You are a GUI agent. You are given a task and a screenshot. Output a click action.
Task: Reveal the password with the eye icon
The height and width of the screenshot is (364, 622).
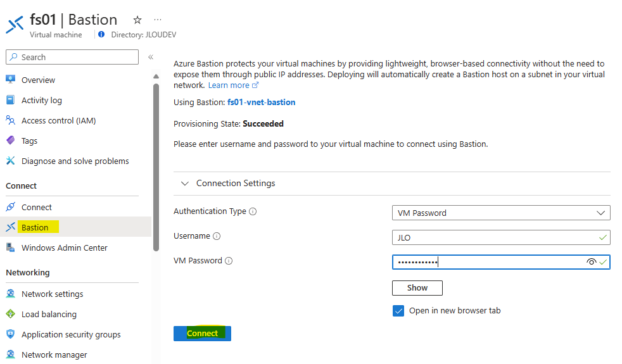591,261
